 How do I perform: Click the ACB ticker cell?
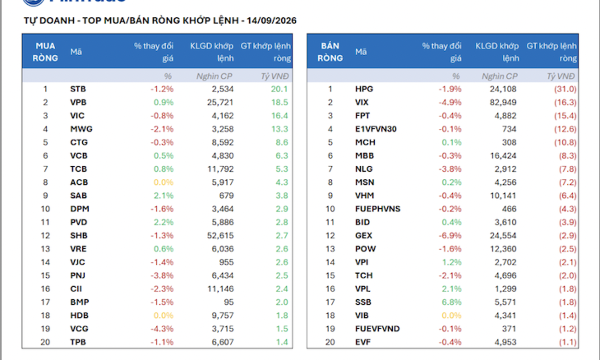(x=79, y=182)
